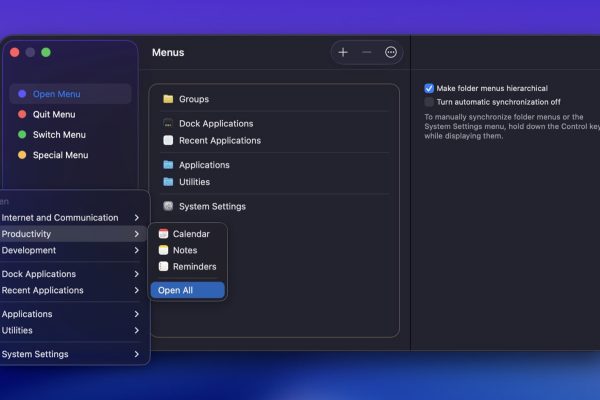Choose Dock Applications in popup menu

pyautogui.click(x=73, y=274)
